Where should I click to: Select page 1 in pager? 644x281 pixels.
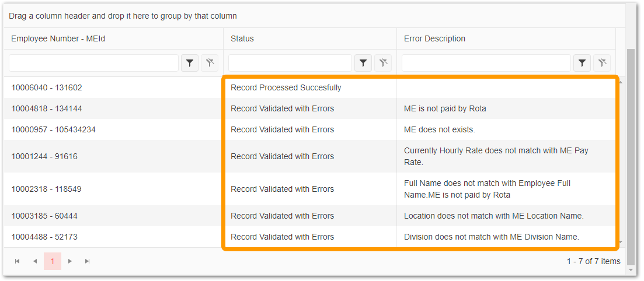tap(53, 261)
